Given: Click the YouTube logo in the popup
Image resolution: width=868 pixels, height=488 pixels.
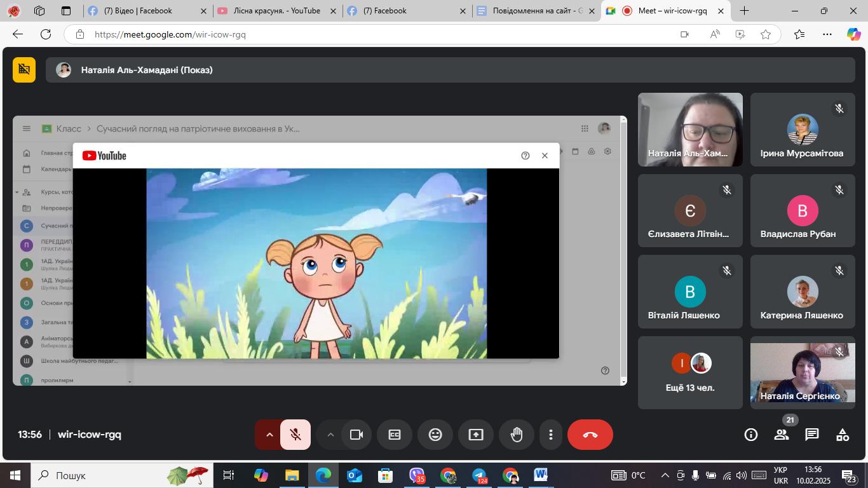Looking at the screenshot, I should (x=104, y=156).
